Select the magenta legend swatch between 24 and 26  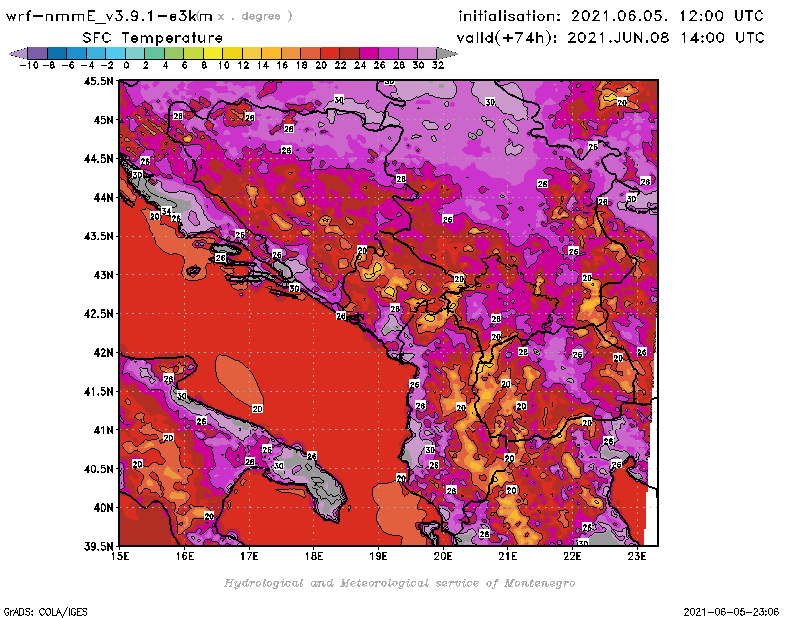[369, 53]
